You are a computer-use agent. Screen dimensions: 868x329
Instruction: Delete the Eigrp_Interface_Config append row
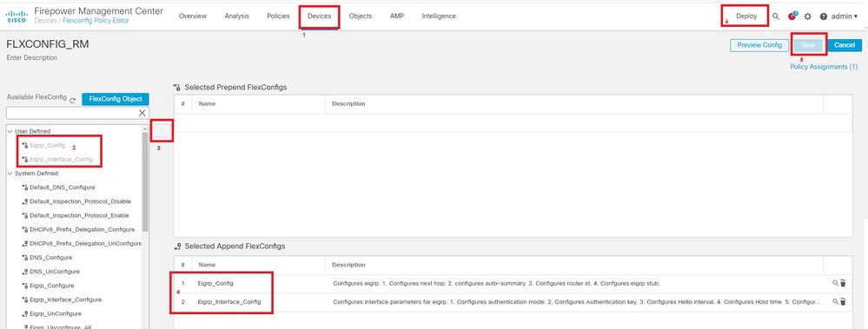coord(843,302)
